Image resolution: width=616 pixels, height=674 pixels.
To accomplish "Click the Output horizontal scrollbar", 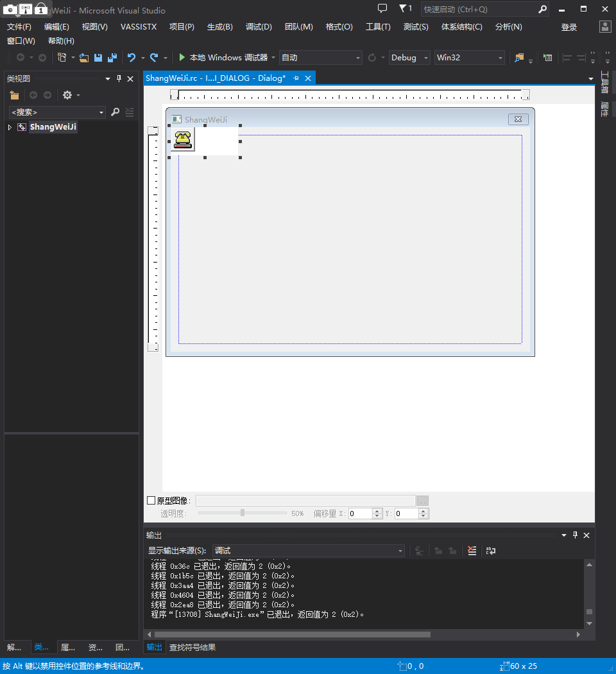I will [292, 634].
